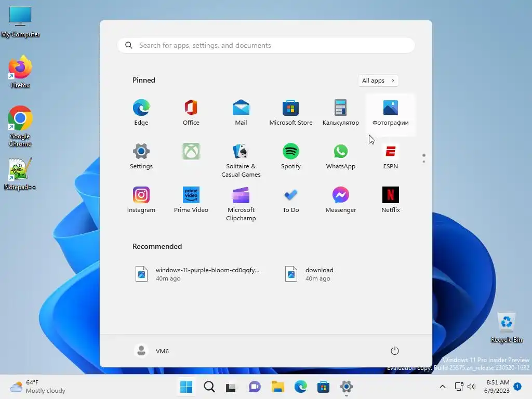
Task: Click the Start button on taskbar
Action: (187, 387)
